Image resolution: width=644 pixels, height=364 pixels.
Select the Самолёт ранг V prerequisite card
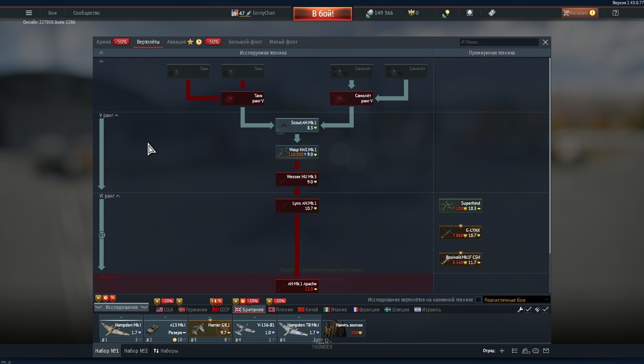[351, 99]
